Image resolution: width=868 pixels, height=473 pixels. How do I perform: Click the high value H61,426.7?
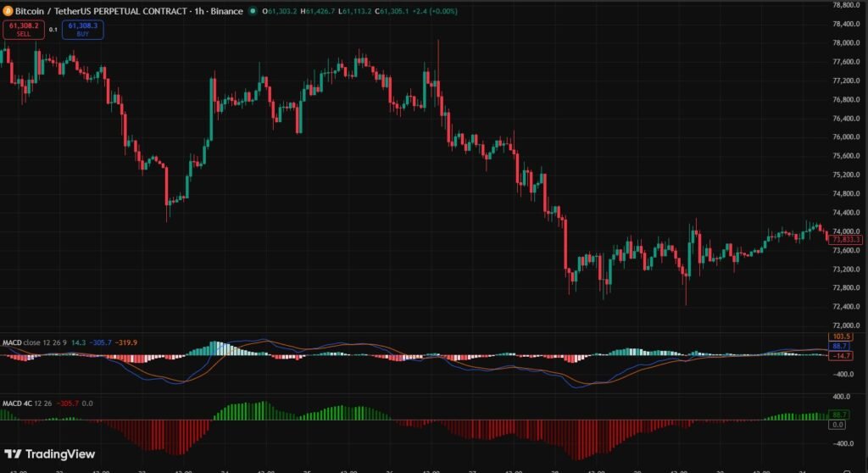[317, 11]
